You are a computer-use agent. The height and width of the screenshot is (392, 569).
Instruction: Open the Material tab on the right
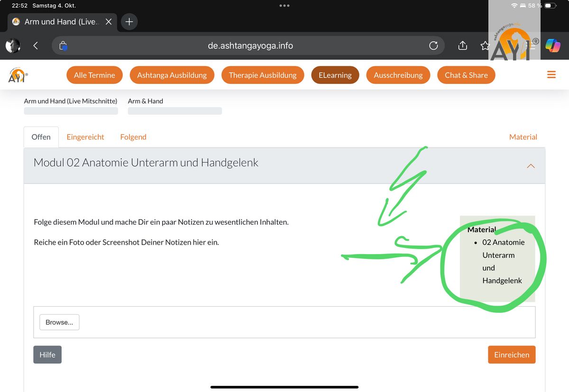point(523,137)
